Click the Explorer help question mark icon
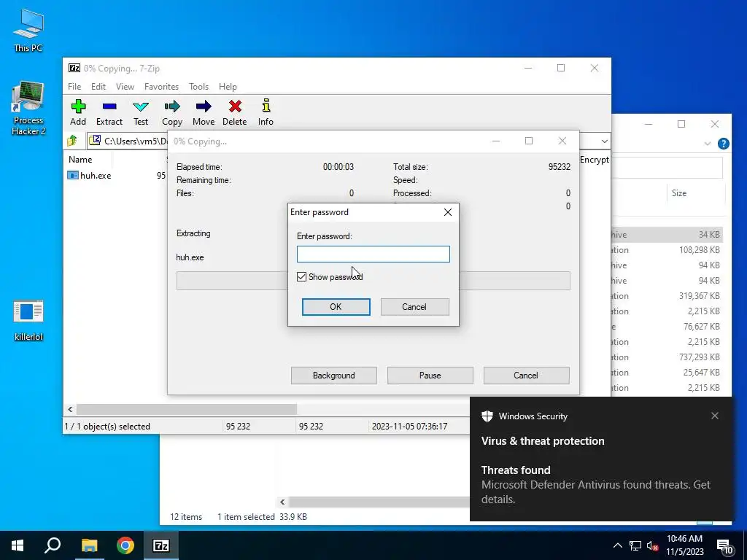 [x=723, y=144]
